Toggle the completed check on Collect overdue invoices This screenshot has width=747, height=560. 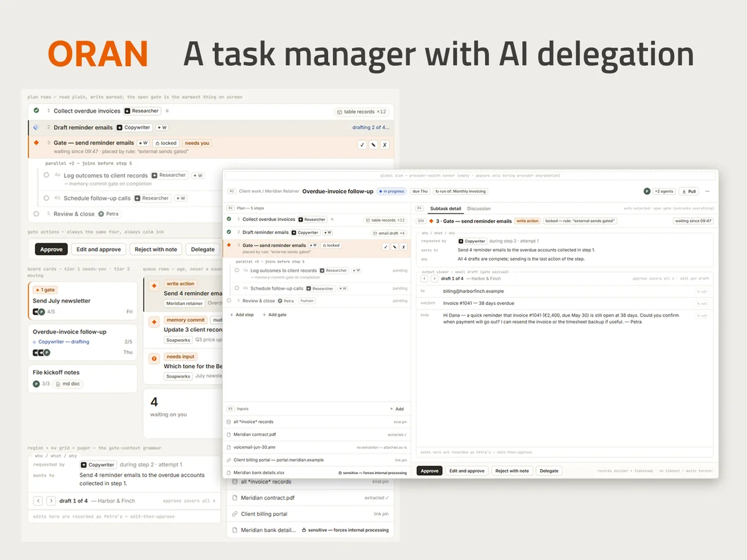(x=229, y=219)
